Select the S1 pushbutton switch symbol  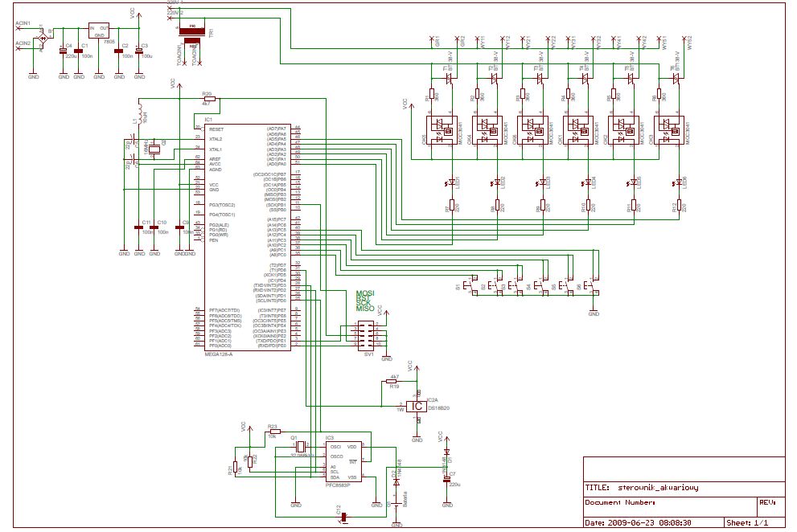pyautogui.click(x=472, y=285)
